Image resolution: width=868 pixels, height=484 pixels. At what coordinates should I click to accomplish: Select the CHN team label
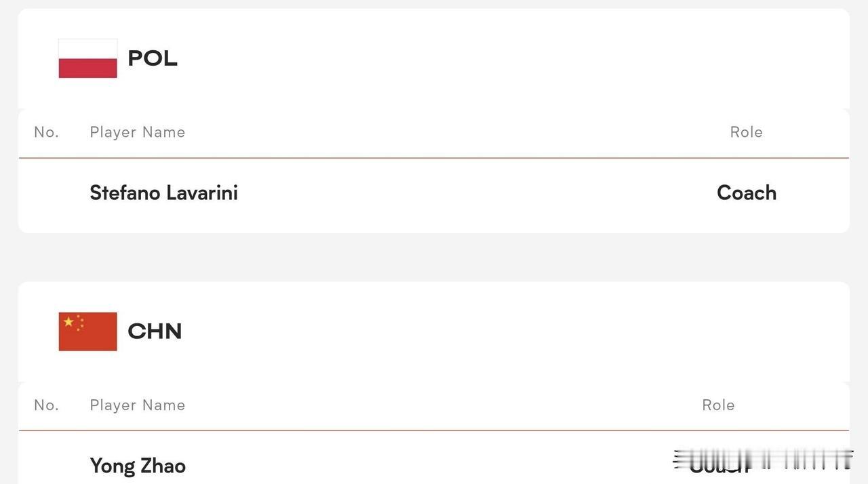click(155, 331)
